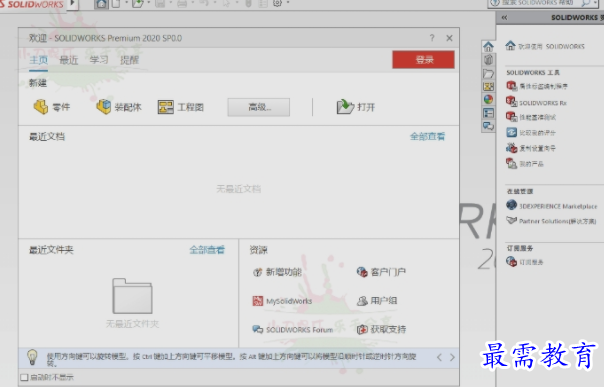The height and width of the screenshot is (387, 604).
Task: Select the SOLIDWORKS Resources home tab in task pane
Action: [488, 47]
